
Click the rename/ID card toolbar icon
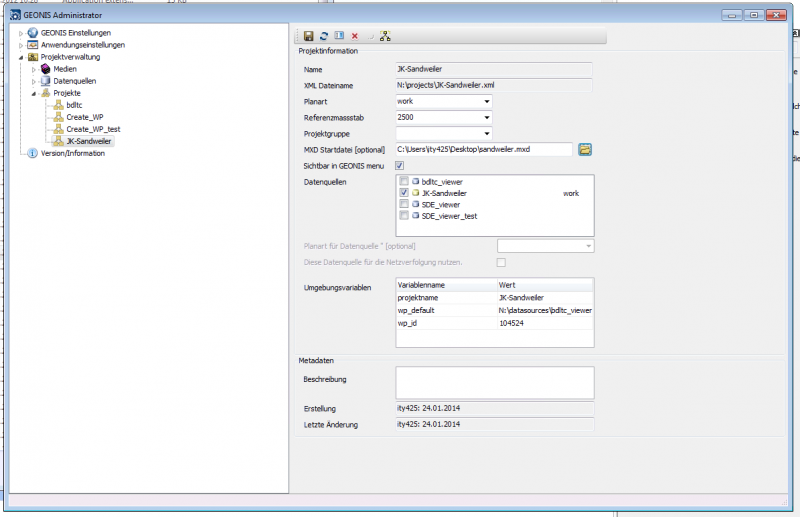tap(339, 35)
